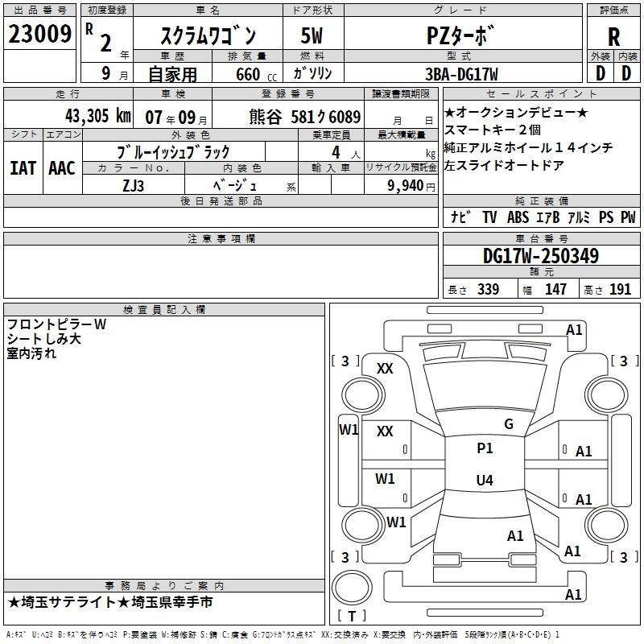Select the TV equipment label
This screenshot has height=644, width=644.
489,217
